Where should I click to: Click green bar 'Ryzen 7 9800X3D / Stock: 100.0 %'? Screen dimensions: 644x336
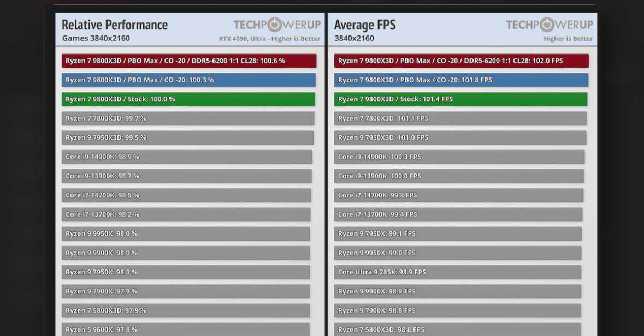point(188,99)
